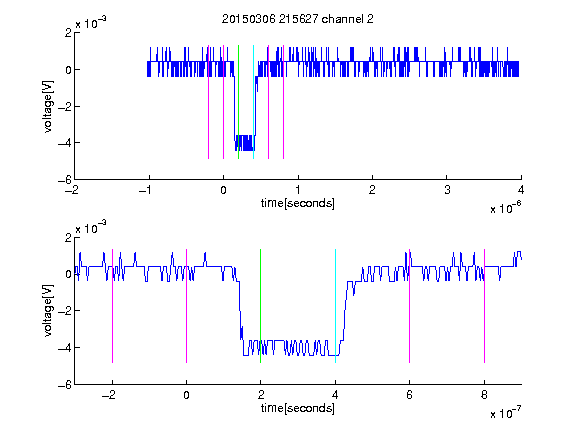Select the magenta marker at -2 in bottom plot
This screenshot has width=576, height=432.
(112, 306)
